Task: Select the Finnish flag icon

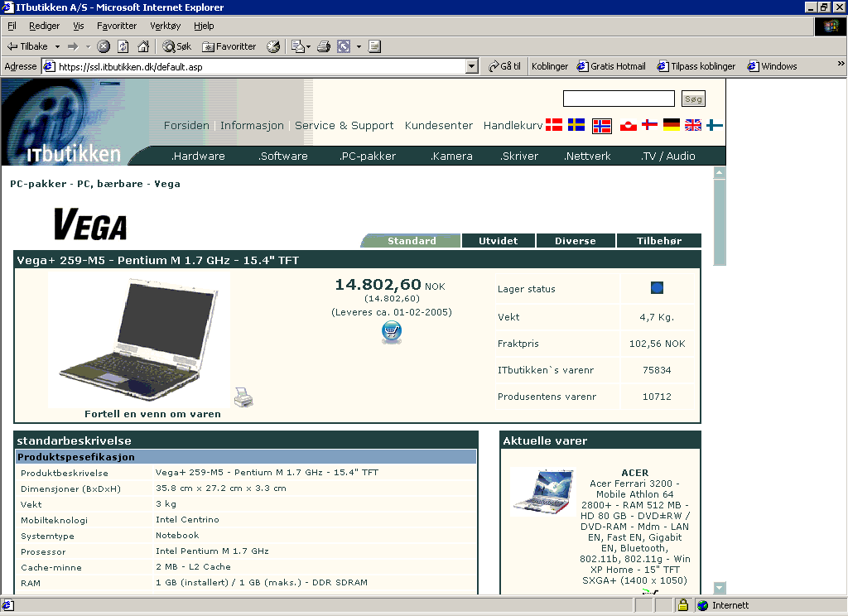Action: pos(715,125)
